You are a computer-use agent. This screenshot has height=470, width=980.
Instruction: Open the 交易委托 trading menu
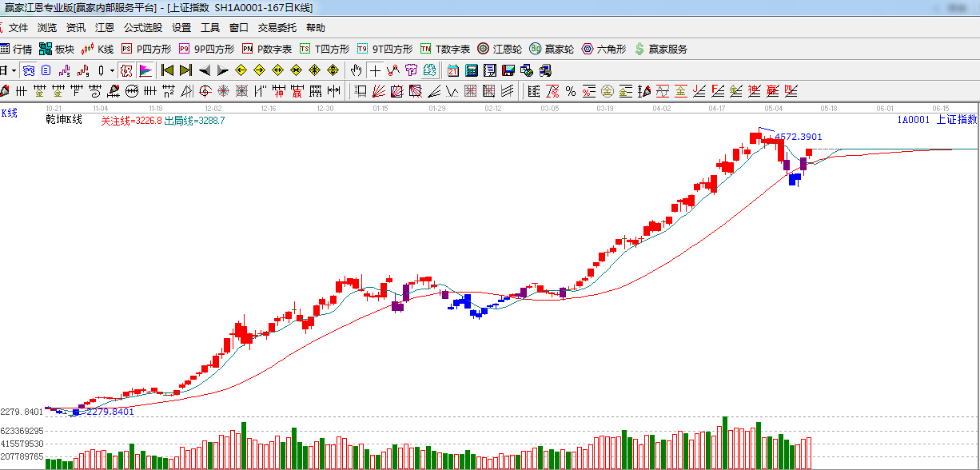pyautogui.click(x=277, y=27)
